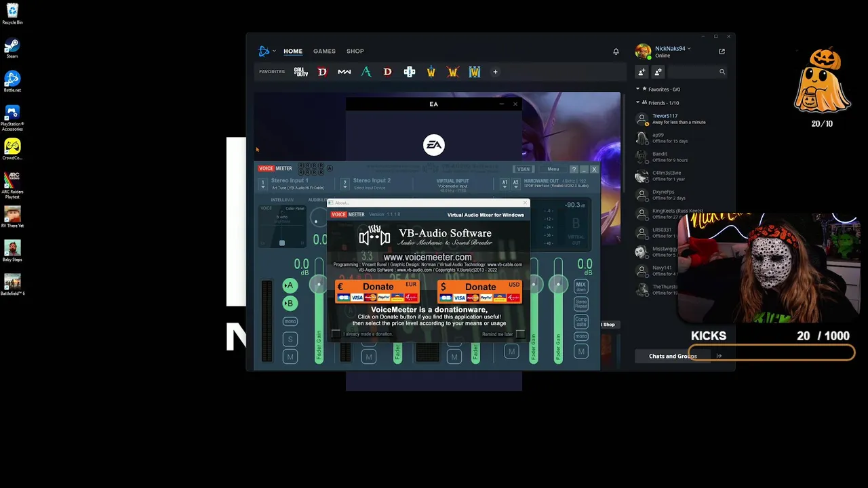
Task: Open RV There Yet desktop shortcut
Action: pos(12,218)
